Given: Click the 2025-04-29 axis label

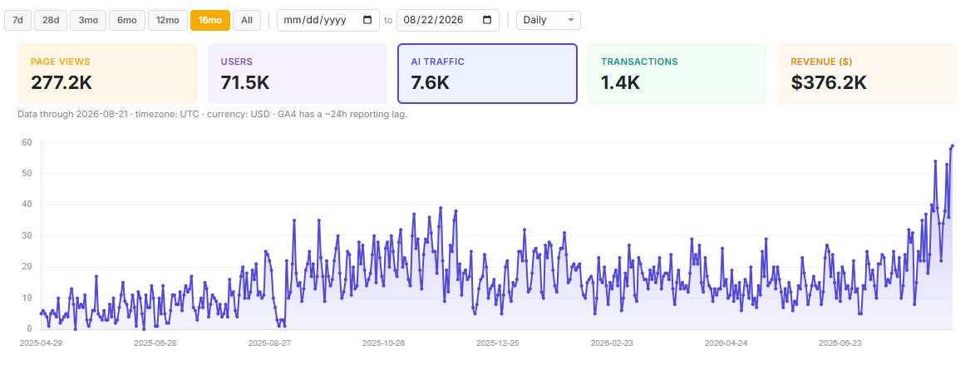Looking at the screenshot, I should (x=42, y=343).
